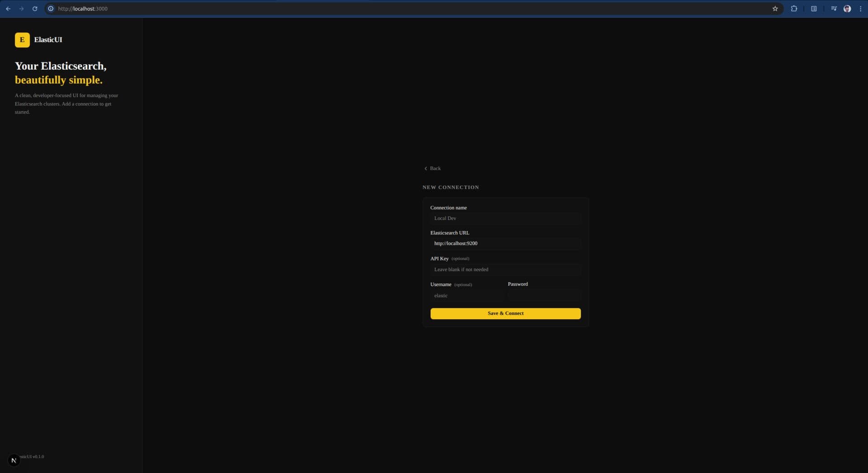Click the media playback control icon
Viewport: 868px width, 473px height.
coord(834,9)
